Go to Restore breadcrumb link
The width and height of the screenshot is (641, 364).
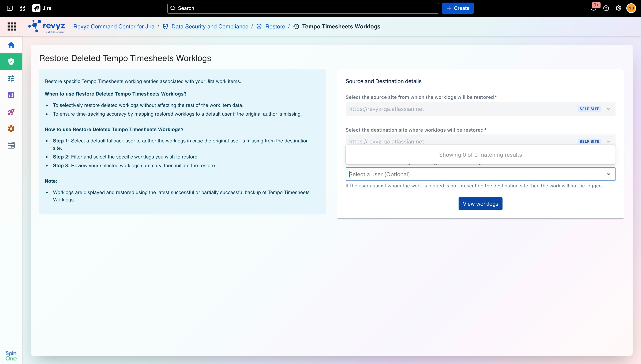point(275,26)
